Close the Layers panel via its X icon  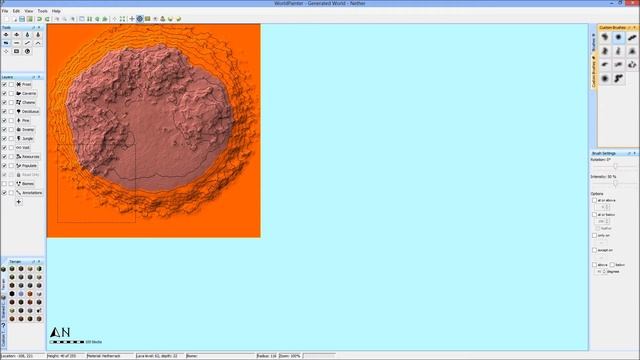pos(39,77)
